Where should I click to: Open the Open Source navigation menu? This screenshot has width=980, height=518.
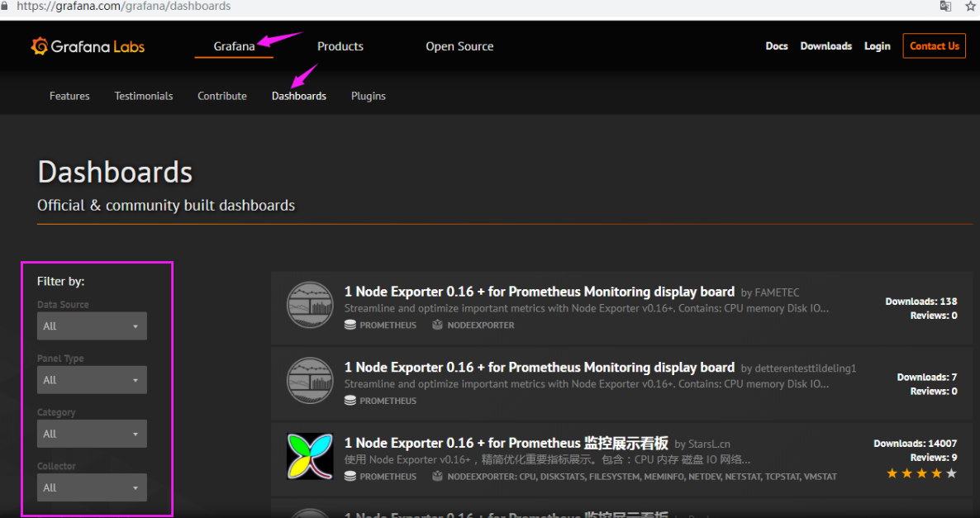(x=459, y=46)
